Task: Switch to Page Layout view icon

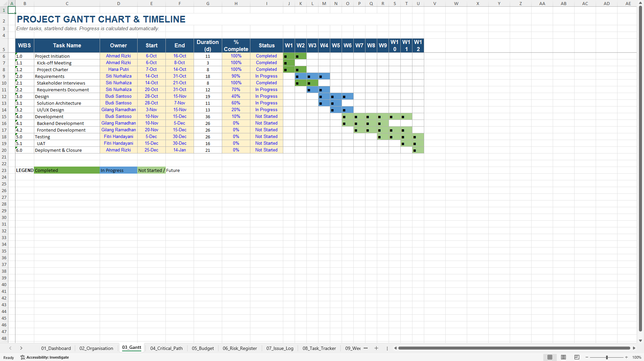Action: (x=563, y=357)
